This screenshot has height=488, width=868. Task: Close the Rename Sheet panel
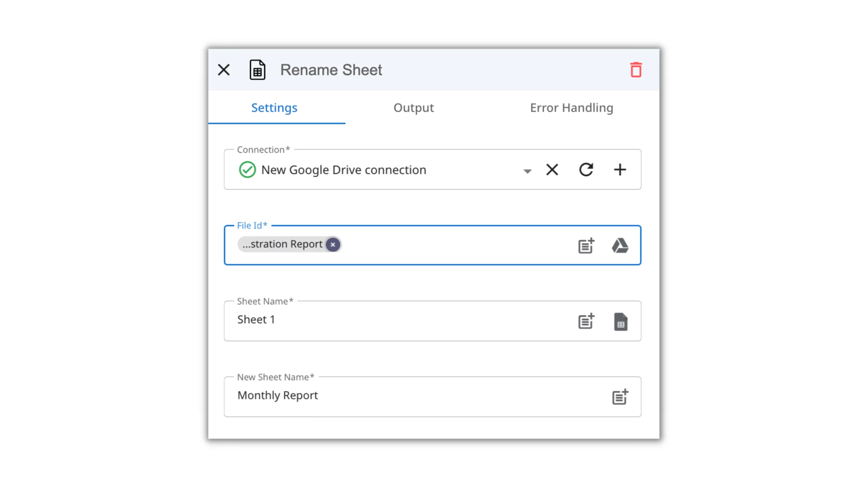click(224, 70)
